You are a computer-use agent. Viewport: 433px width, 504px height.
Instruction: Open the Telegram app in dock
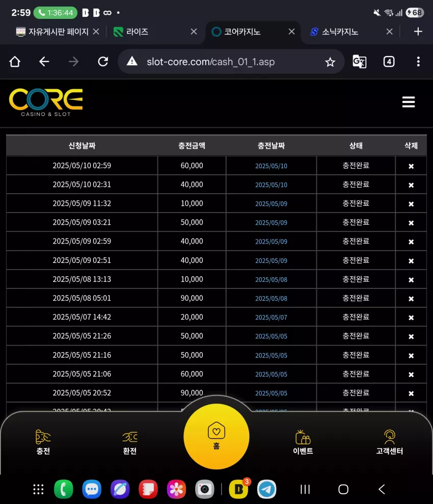pyautogui.click(x=266, y=489)
